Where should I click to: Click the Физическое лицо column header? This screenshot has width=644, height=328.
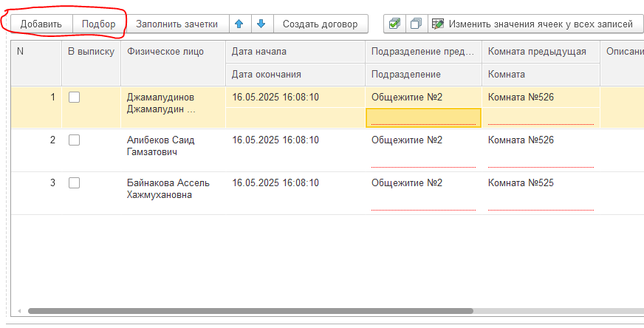click(173, 63)
